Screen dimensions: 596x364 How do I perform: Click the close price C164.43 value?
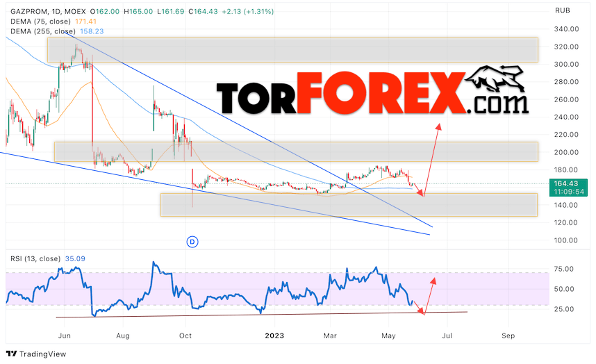203,11
